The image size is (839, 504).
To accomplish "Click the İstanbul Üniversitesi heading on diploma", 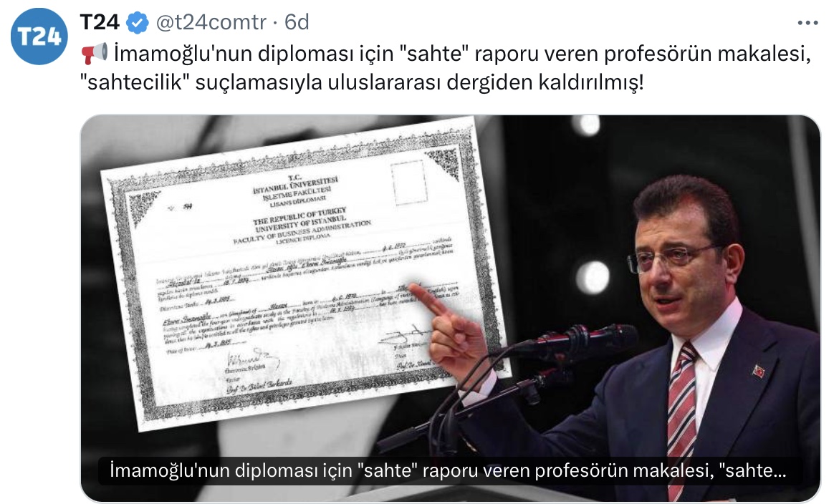I will pos(296,187).
